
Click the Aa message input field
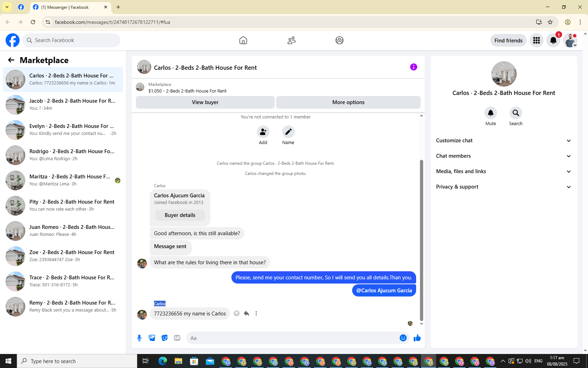(293, 338)
